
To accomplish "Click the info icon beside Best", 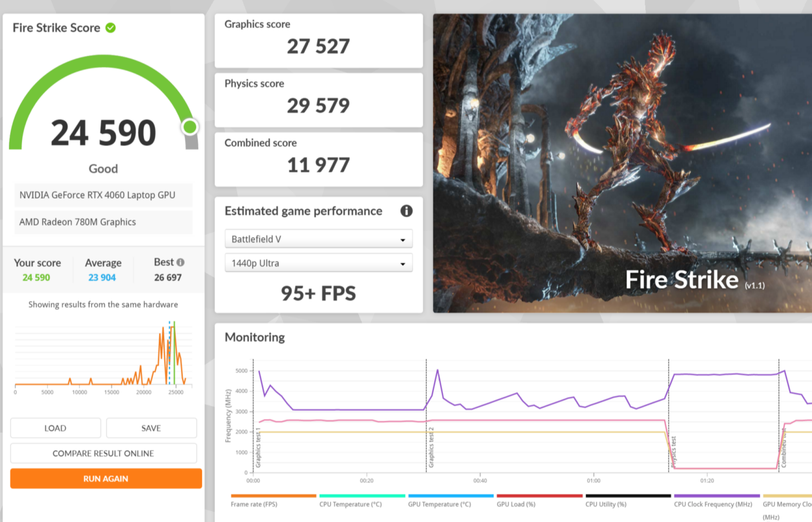I will tap(181, 262).
